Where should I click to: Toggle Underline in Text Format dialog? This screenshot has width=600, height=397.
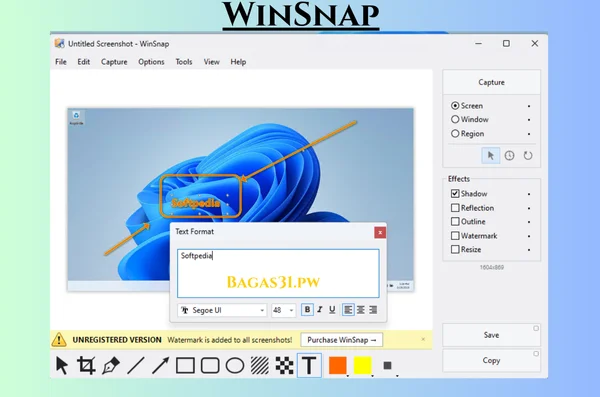332,310
